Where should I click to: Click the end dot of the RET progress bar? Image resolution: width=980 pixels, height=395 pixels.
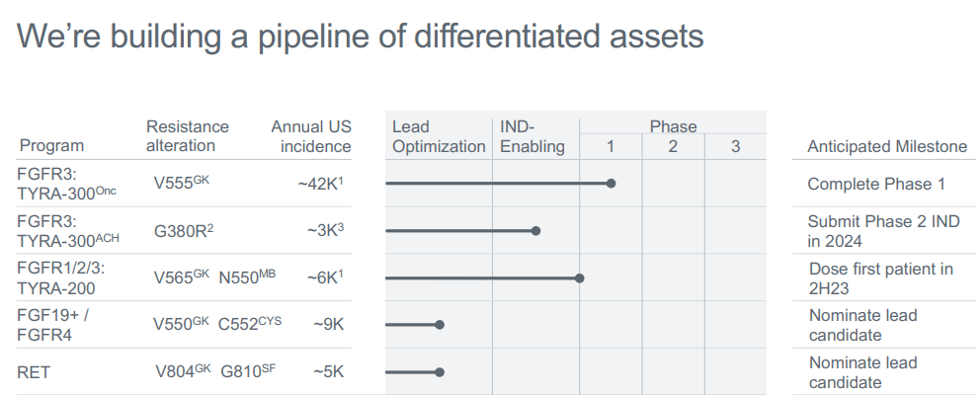tap(440, 372)
